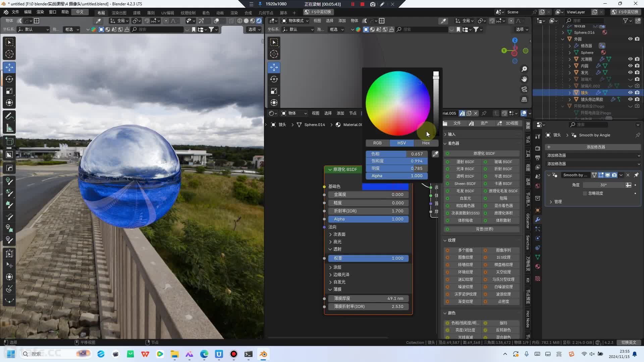The image size is (644, 362).
Task: Click the eyedropper in color picker
Action: (x=435, y=154)
